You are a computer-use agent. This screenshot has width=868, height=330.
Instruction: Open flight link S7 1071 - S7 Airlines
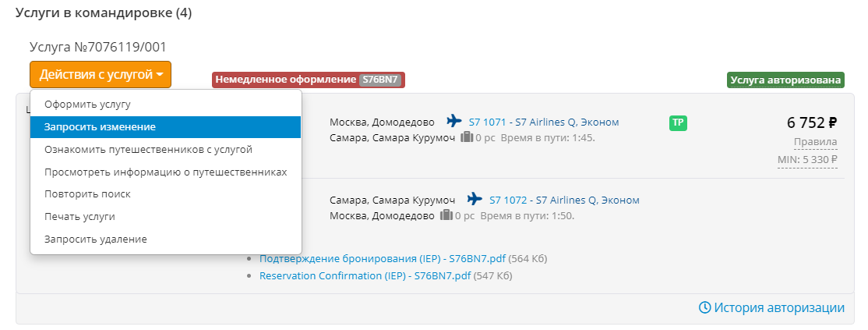pyautogui.click(x=543, y=122)
